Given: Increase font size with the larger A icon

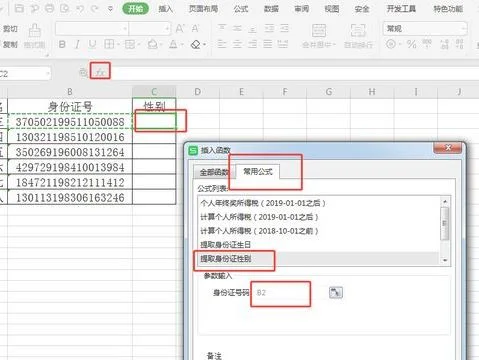Looking at the screenshot, I should [x=180, y=29].
